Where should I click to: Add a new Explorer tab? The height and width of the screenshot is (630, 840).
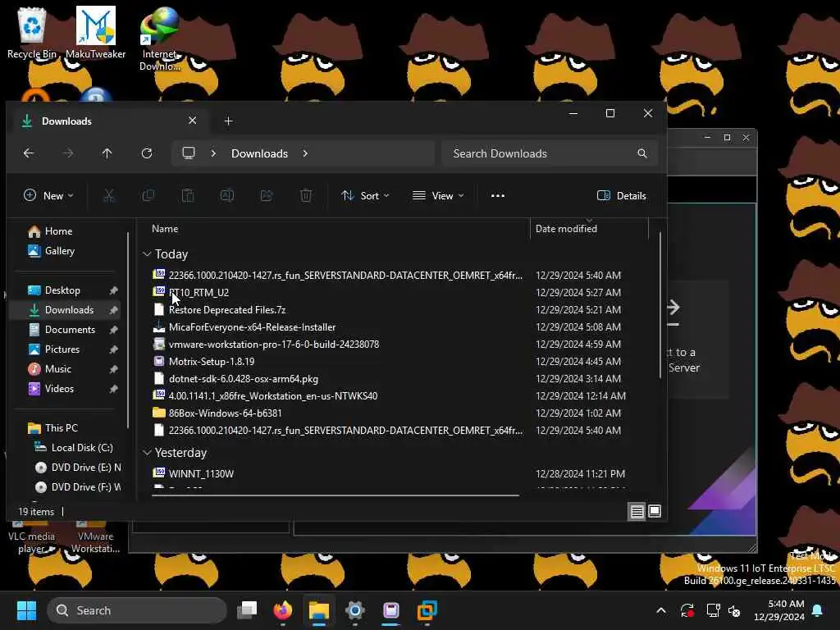229,121
